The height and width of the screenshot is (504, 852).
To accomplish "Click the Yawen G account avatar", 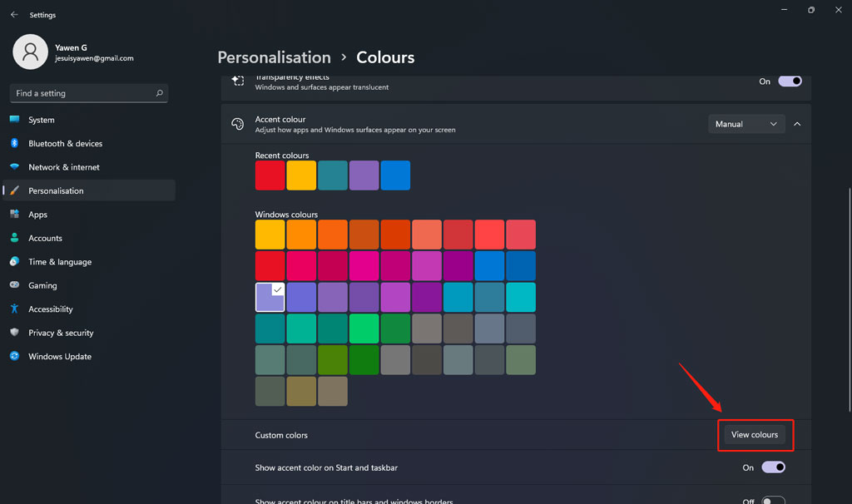I will (30, 52).
